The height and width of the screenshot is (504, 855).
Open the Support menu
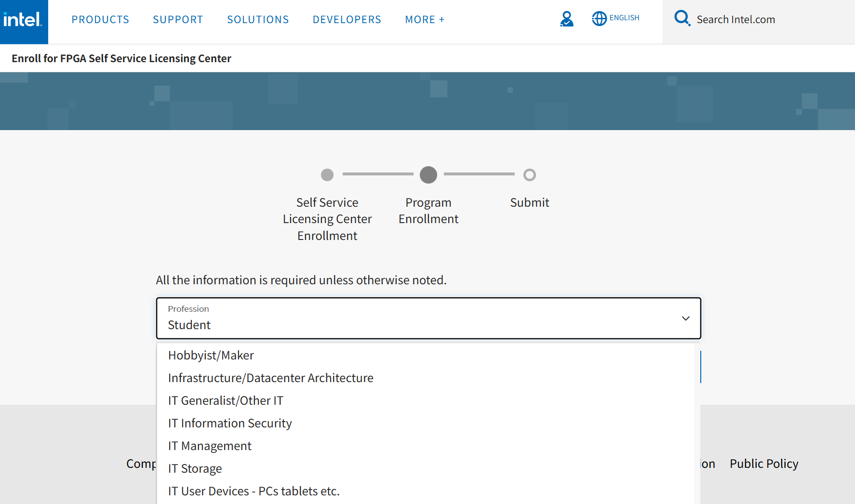tap(178, 20)
